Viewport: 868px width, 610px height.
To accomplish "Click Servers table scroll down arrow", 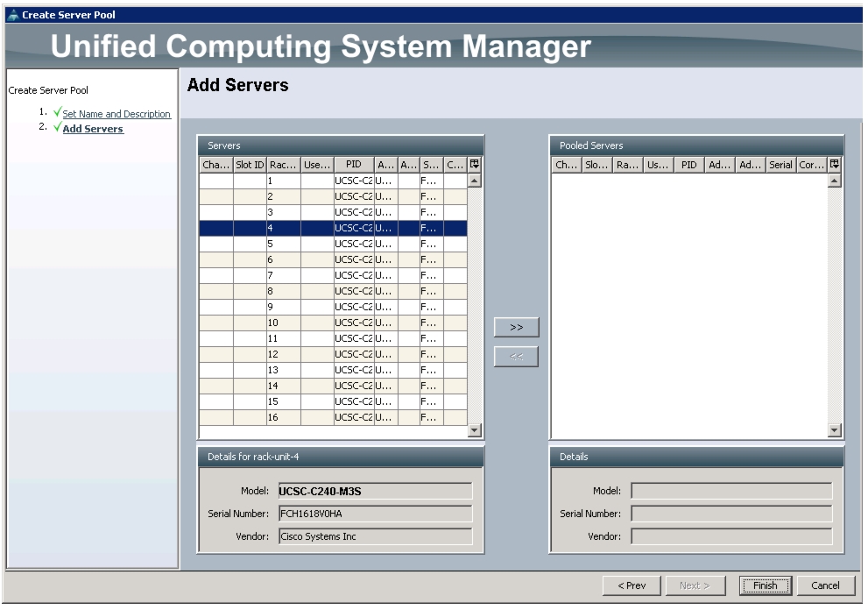I will tap(475, 430).
